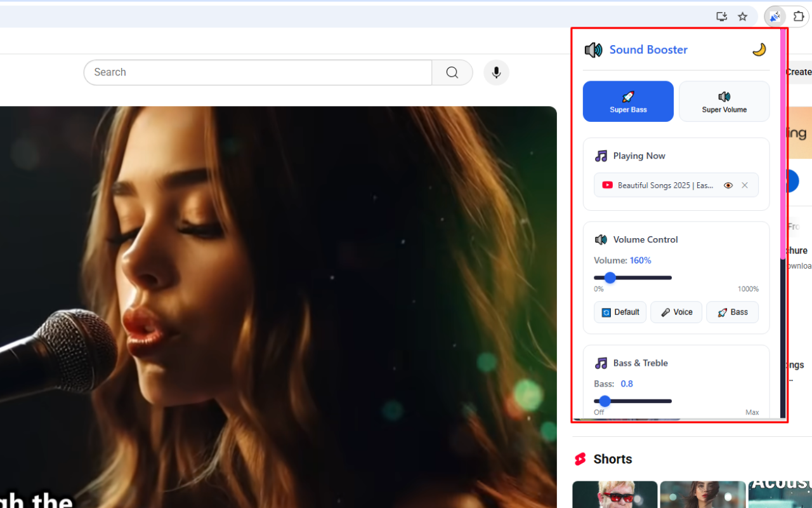
Task: Click the video player showing the singer
Action: [x=278, y=307]
